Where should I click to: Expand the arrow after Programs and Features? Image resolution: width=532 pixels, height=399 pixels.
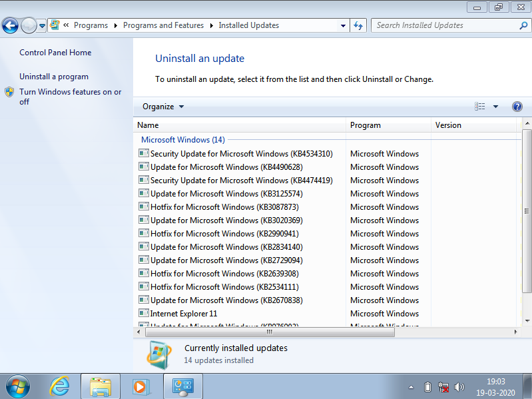pos(211,26)
